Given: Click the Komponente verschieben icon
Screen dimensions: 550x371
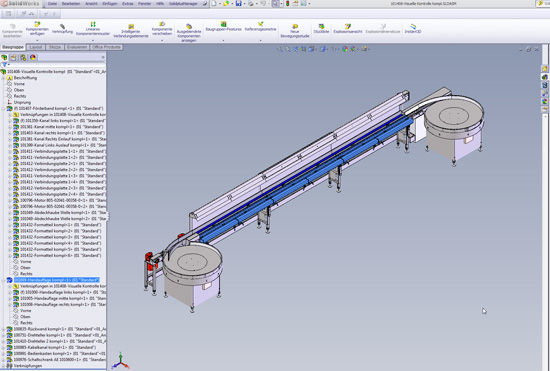Looking at the screenshot, I should coord(162,24).
